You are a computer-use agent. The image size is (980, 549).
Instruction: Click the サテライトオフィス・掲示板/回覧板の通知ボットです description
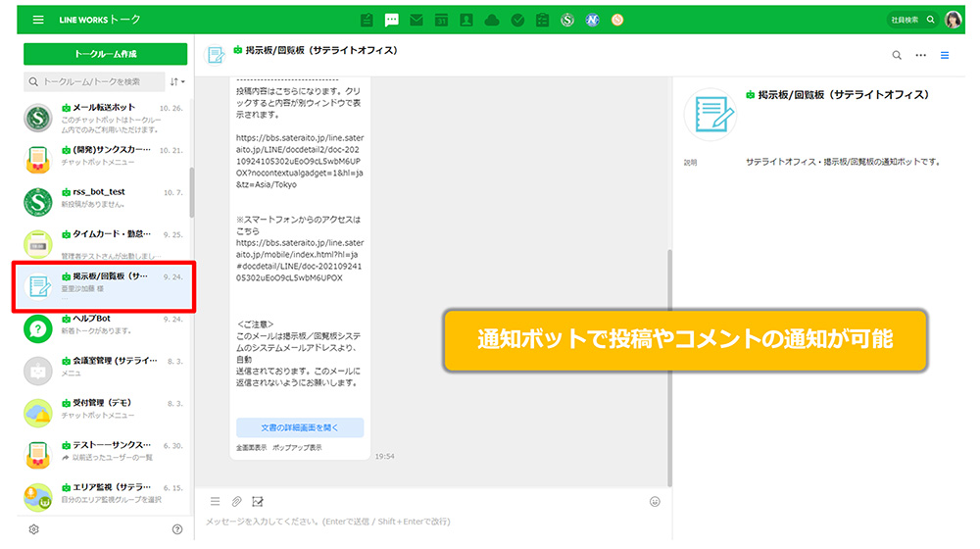click(843, 162)
